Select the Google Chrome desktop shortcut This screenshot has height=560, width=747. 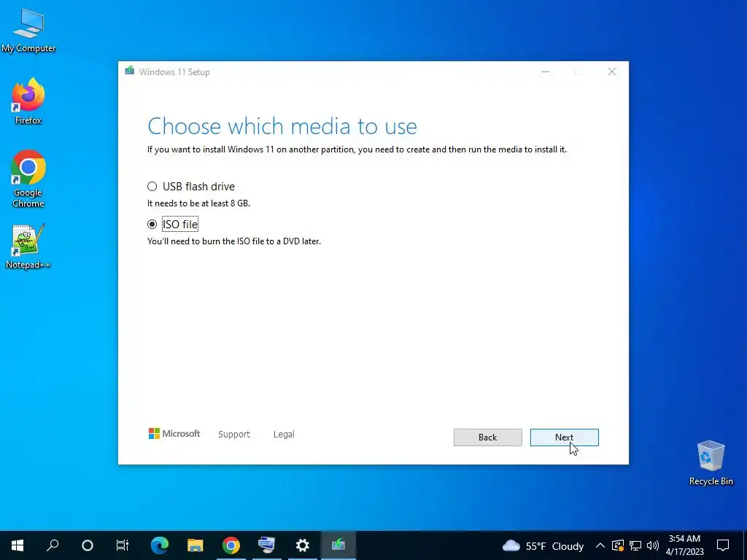click(x=28, y=179)
